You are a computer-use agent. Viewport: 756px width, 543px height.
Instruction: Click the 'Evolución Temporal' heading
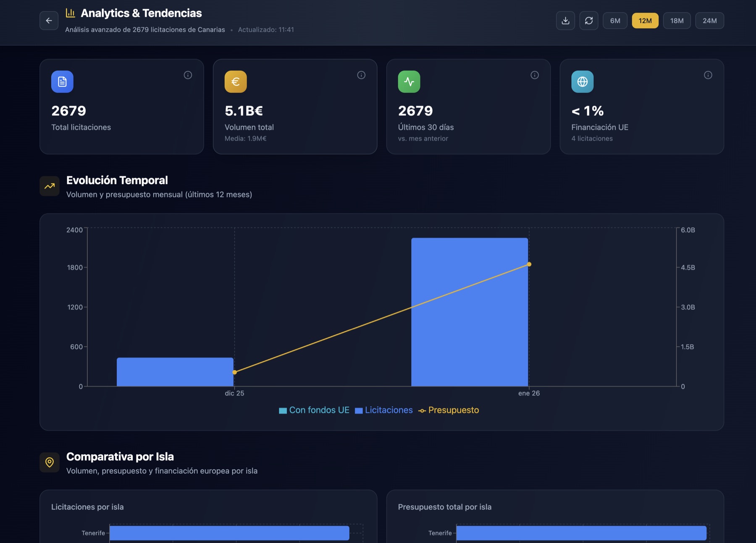point(117,180)
